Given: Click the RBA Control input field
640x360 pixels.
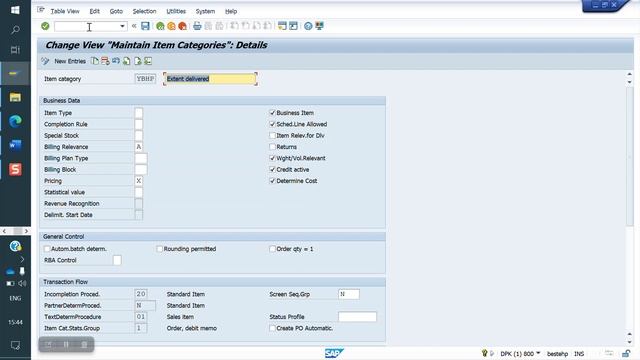Looking at the screenshot, I should pos(117,260).
